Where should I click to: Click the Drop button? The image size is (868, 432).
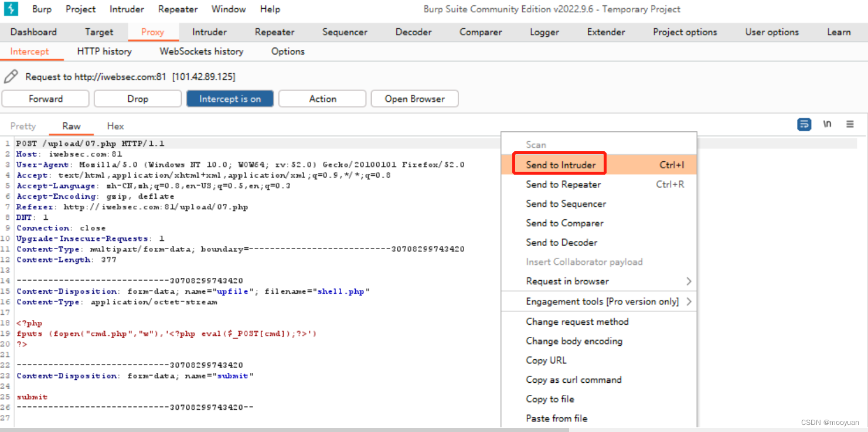138,98
